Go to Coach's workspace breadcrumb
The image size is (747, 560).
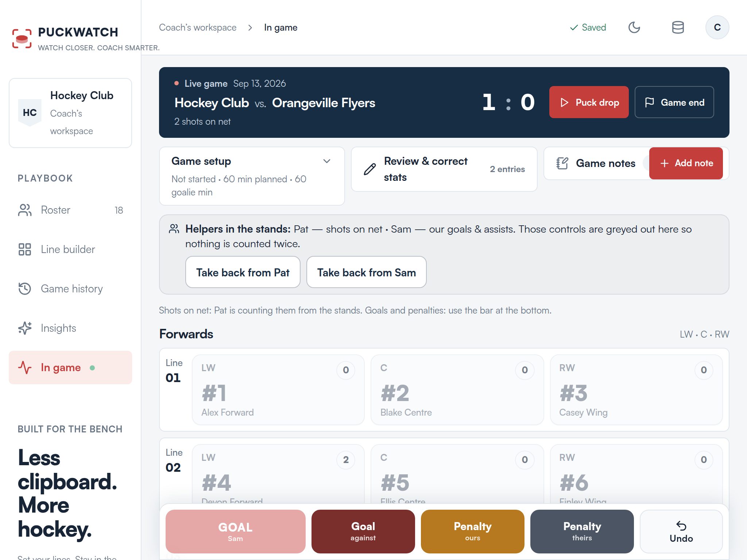198,27
